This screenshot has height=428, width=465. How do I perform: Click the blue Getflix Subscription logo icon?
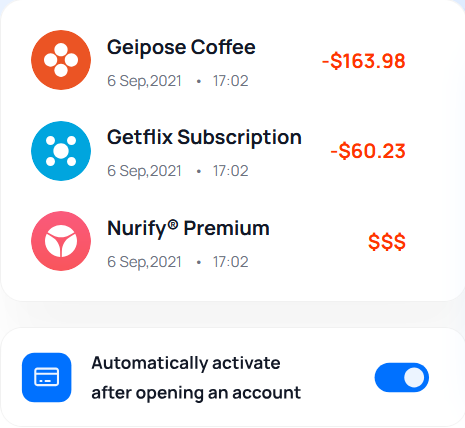click(61, 151)
